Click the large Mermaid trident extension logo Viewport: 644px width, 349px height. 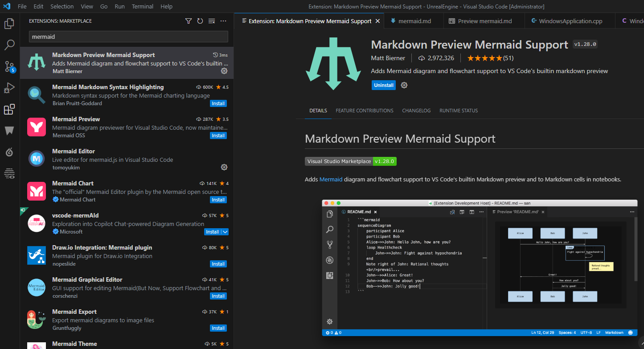tap(332, 64)
